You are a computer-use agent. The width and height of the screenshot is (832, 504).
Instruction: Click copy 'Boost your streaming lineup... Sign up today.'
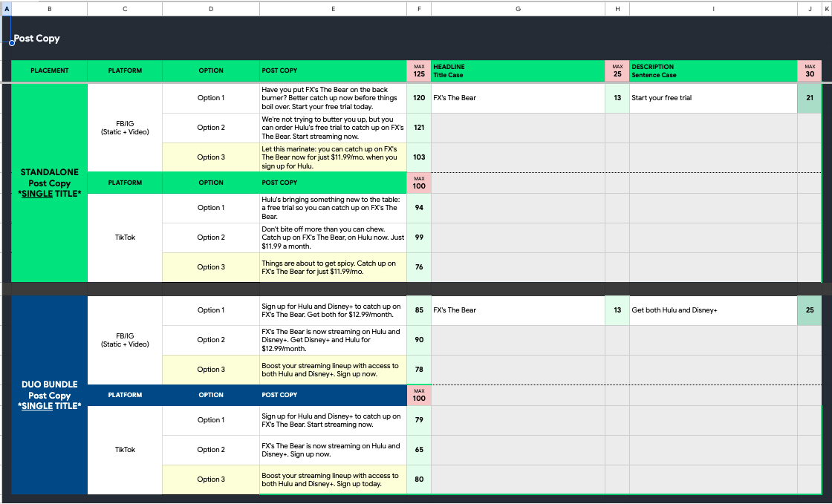(333, 480)
